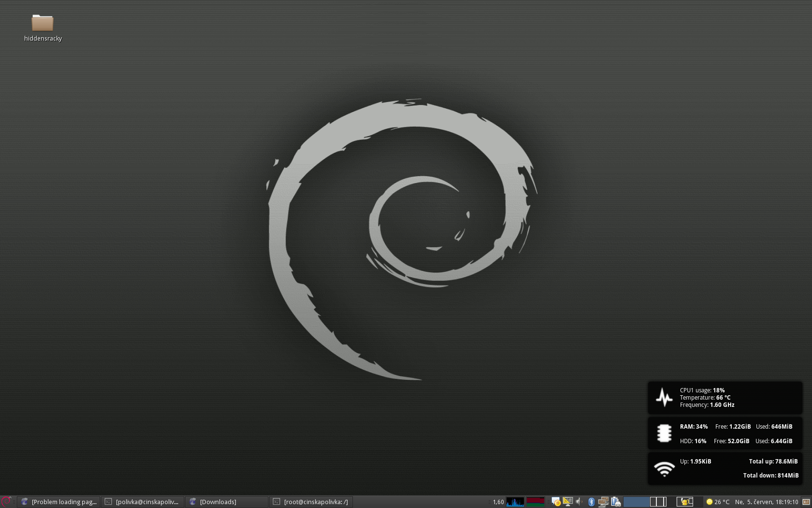Click the CPU load graph monitor
Viewport: 812px width, 508px height.
click(x=515, y=502)
